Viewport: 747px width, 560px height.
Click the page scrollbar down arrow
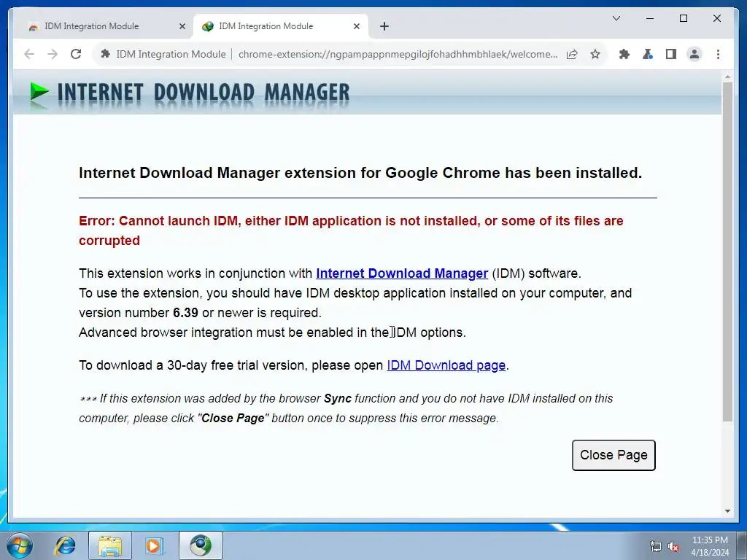(x=727, y=511)
